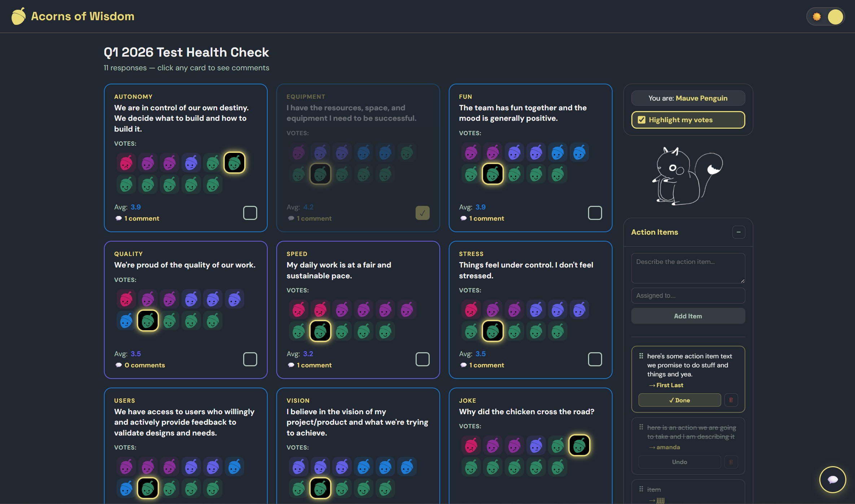855x504 pixels.
Task: Toggle the Highlight my votes checkbox
Action: point(641,120)
